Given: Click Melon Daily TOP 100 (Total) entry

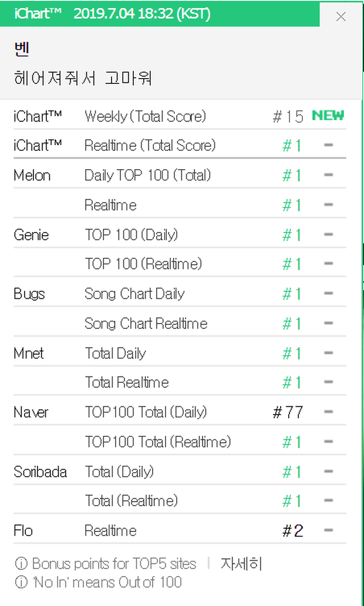Looking at the screenshot, I should [147, 175].
